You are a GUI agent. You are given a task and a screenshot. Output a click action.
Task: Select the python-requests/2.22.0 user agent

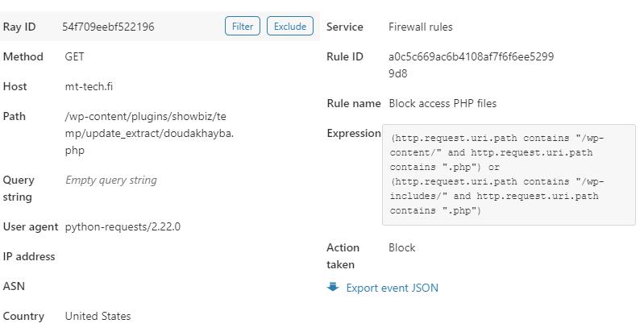click(123, 226)
